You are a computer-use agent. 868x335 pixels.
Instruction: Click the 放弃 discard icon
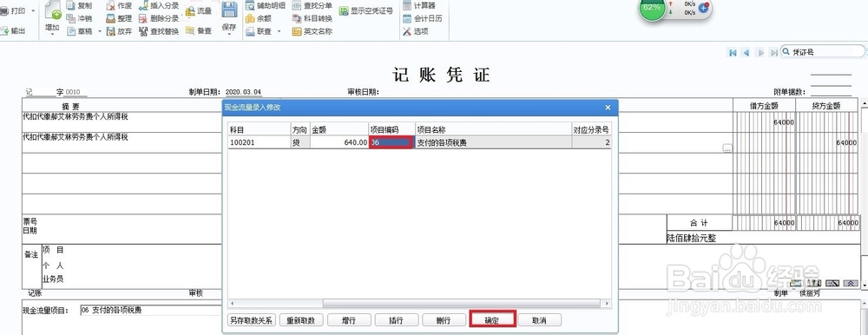(111, 31)
